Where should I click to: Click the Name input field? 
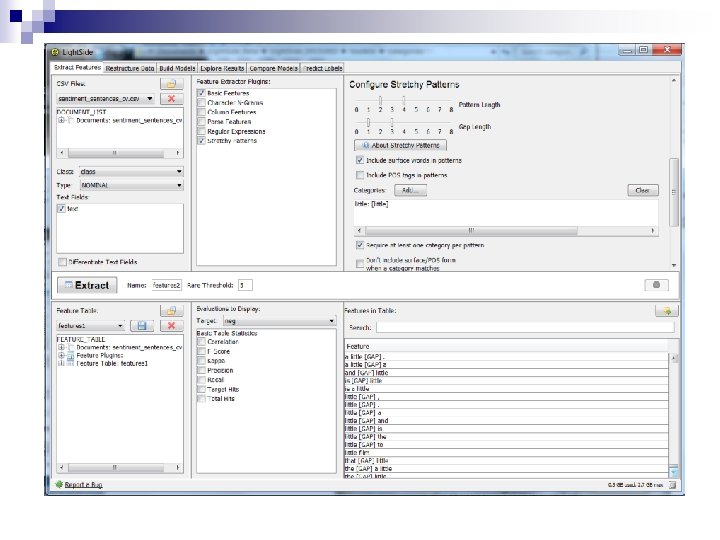click(x=167, y=285)
